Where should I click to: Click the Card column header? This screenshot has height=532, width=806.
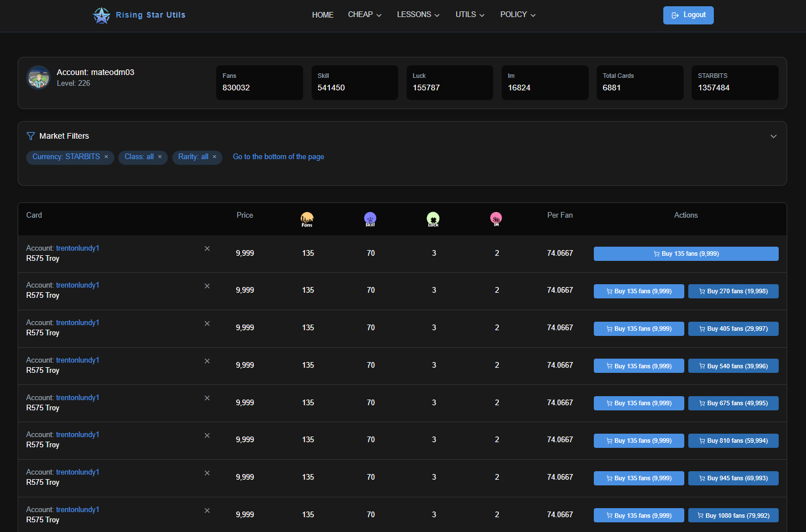tap(34, 215)
